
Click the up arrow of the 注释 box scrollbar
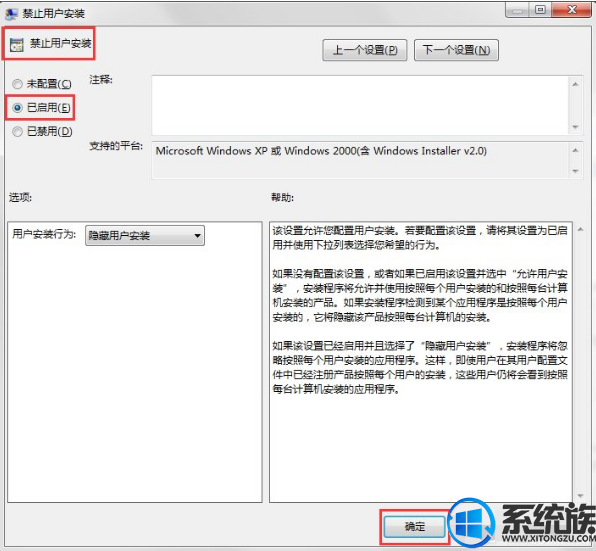575,84
